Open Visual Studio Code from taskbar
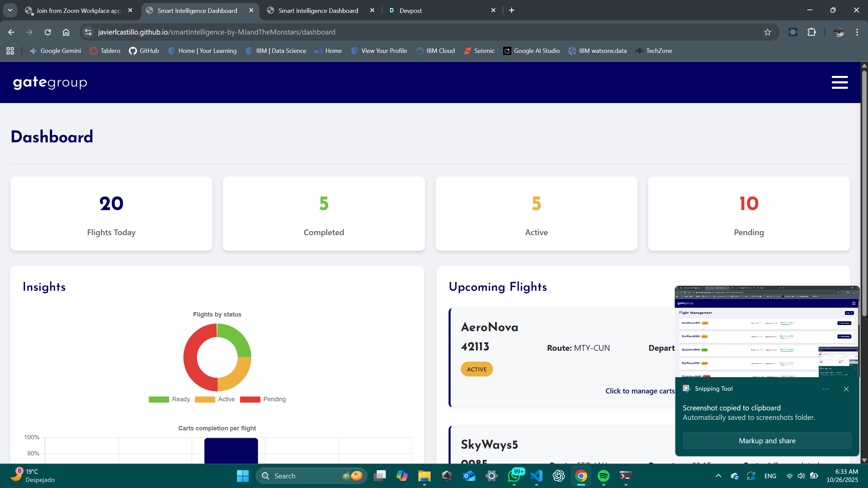This screenshot has width=868, height=488. tap(536, 476)
